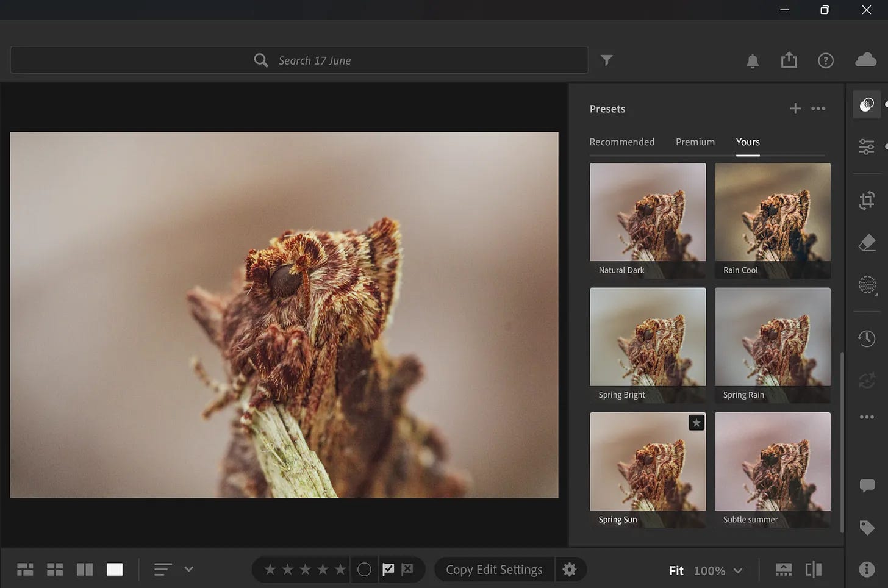This screenshot has height=588, width=888.
Task: Open Presets panel more options menu
Action: [818, 109]
